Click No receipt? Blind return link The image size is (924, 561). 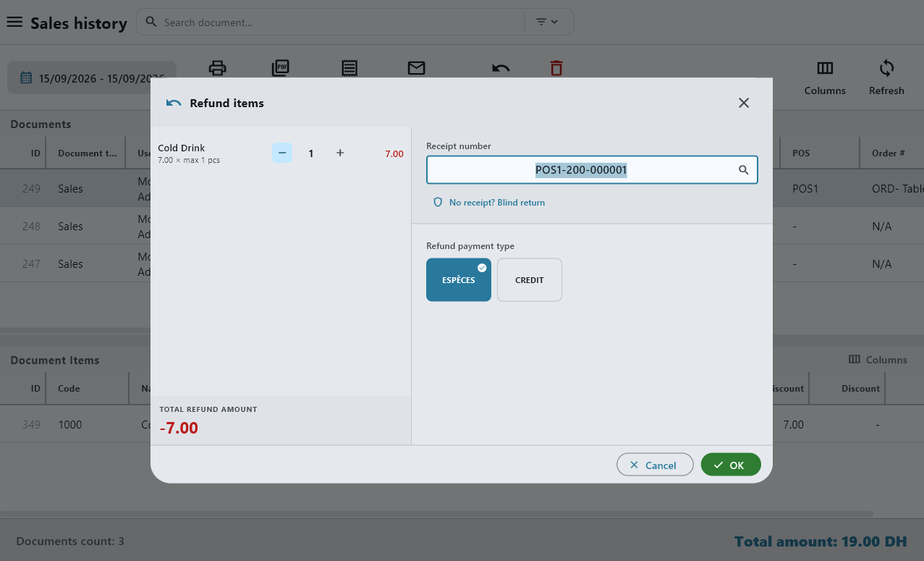[x=489, y=203]
